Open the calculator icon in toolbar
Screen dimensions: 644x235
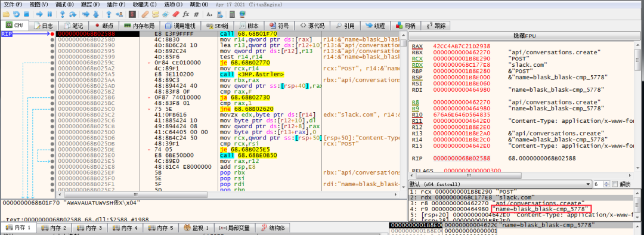coord(232,14)
